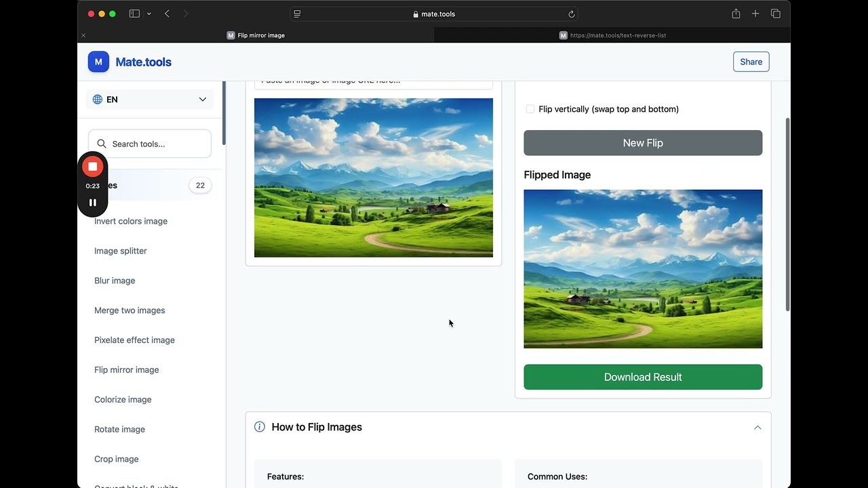Viewport: 868px width, 488px height.
Task: Open the Invert colors image tool
Action: [131, 221]
